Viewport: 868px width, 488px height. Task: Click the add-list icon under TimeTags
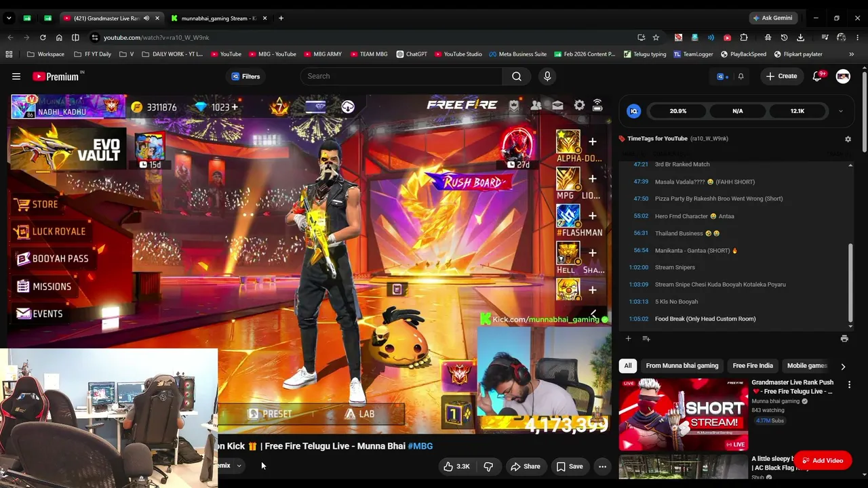tap(646, 338)
